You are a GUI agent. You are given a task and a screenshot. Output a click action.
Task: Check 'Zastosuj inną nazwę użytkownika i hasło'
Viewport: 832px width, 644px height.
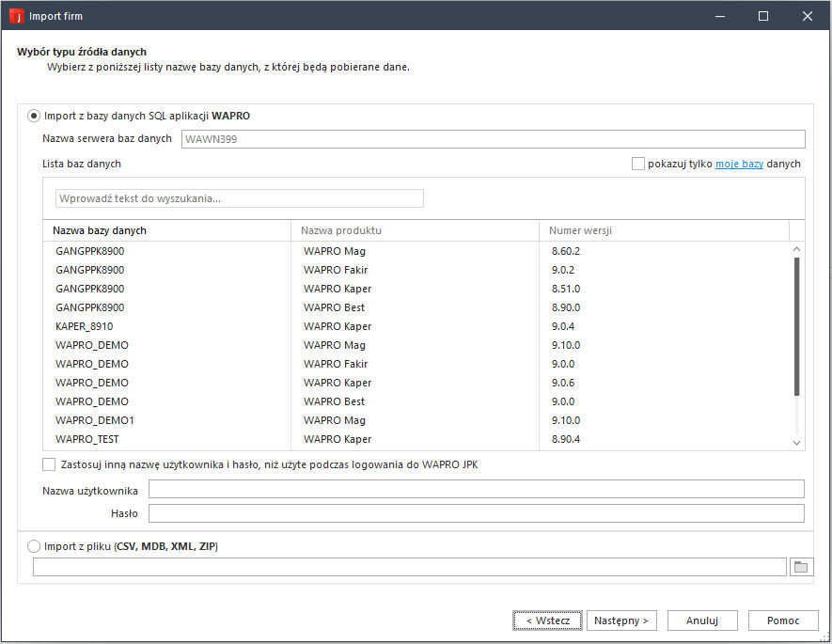pos(49,464)
